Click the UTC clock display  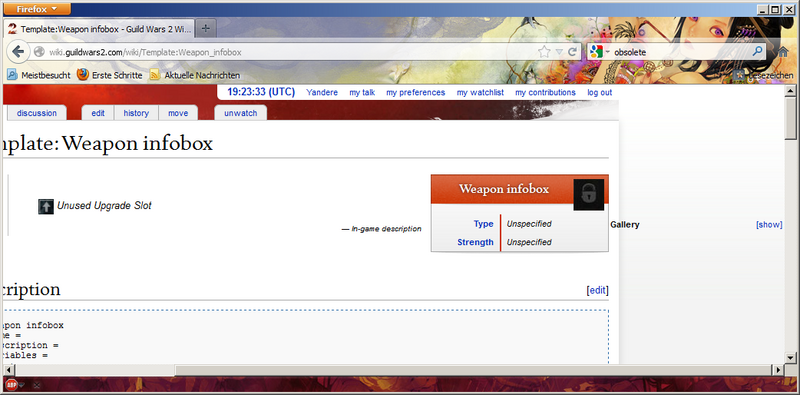coord(261,92)
